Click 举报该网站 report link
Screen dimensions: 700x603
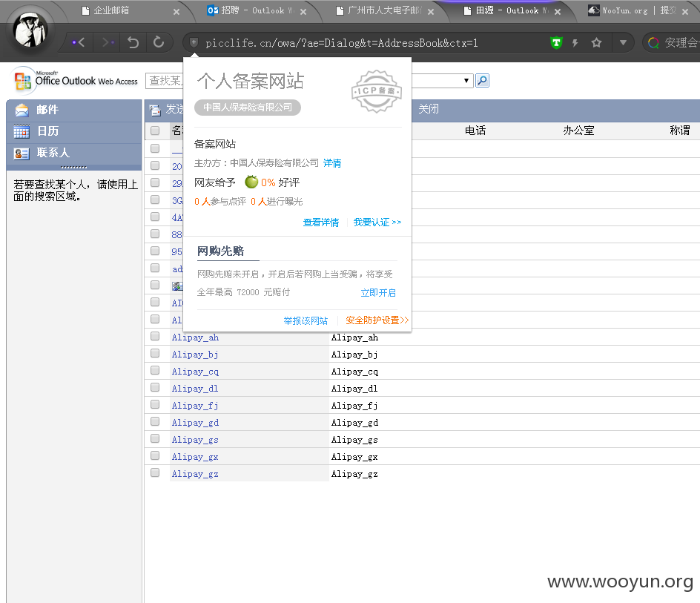pos(306,320)
